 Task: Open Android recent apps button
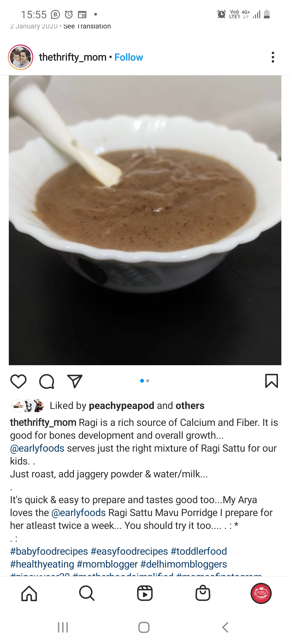point(63,627)
